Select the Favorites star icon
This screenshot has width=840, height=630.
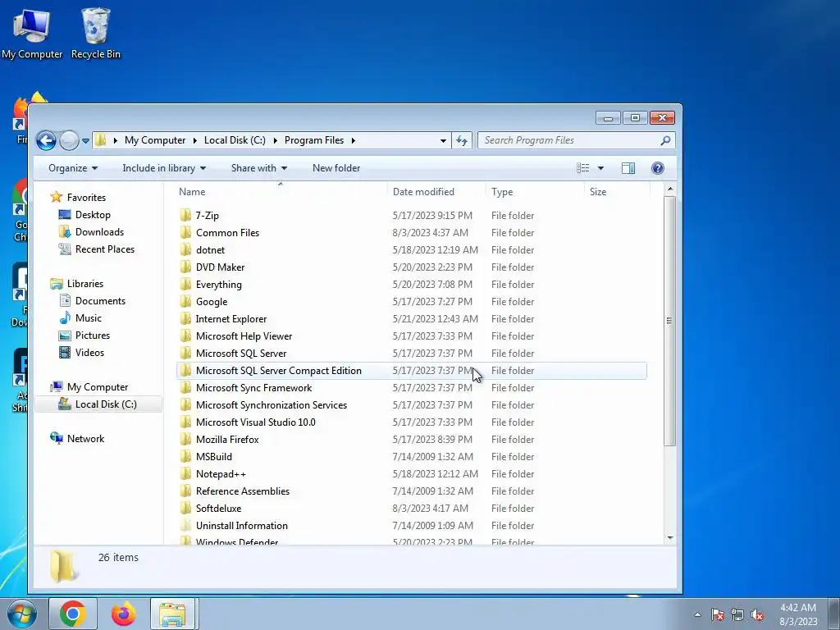point(57,197)
